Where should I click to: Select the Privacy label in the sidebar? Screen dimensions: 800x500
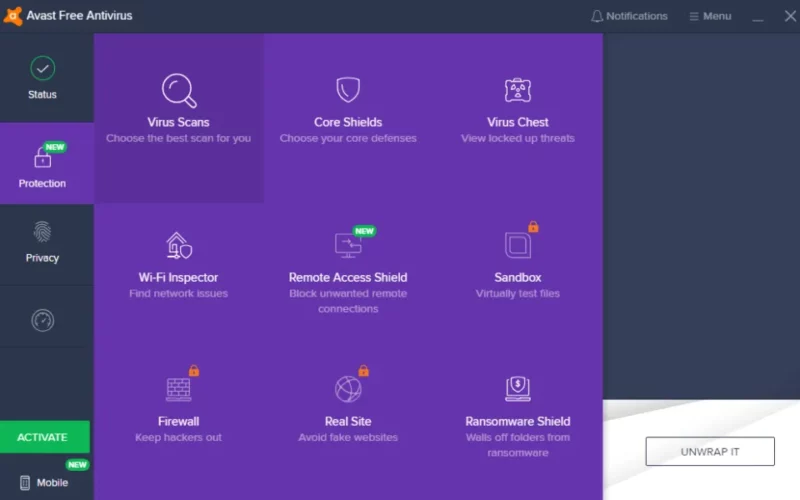click(42, 258)
